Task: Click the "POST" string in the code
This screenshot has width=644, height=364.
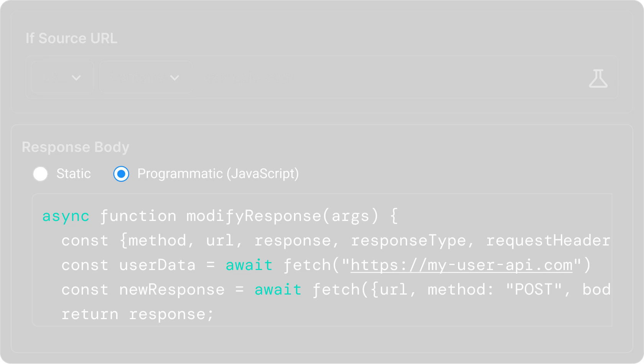Action: [534, 290]
